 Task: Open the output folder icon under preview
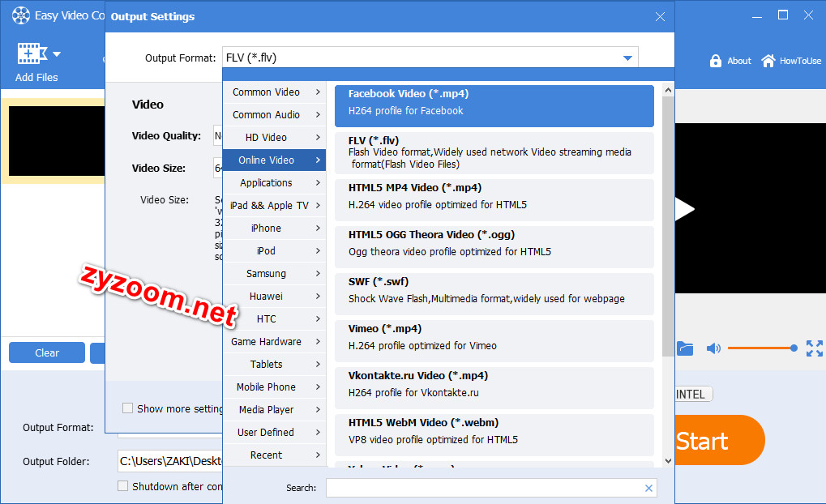(685, 348)
